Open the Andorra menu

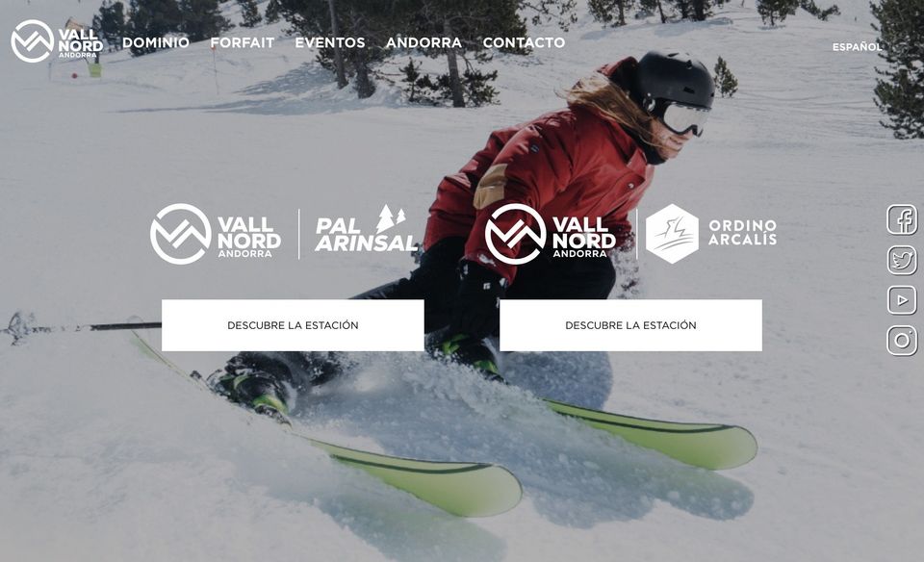[x=423, y=42]
